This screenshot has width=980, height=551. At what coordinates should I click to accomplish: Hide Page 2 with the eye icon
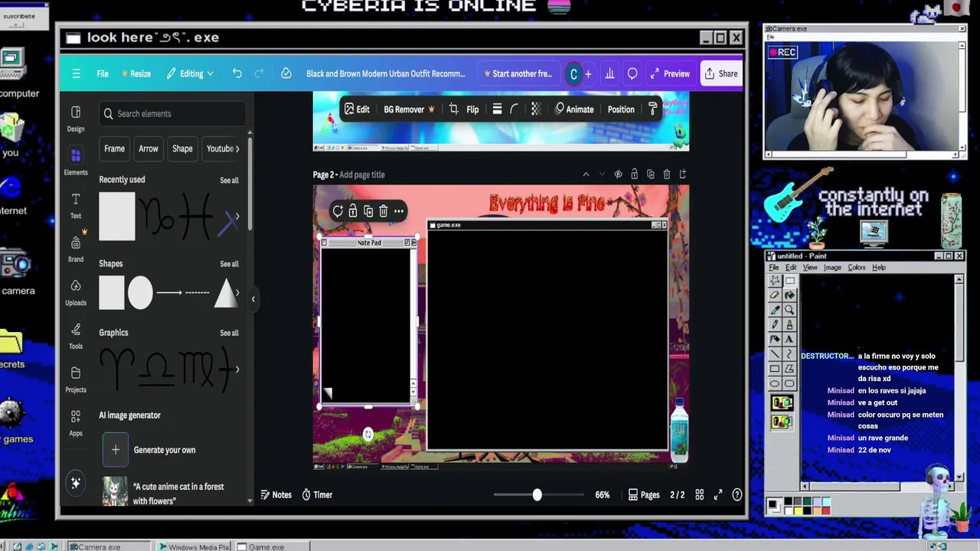point(618,174)
